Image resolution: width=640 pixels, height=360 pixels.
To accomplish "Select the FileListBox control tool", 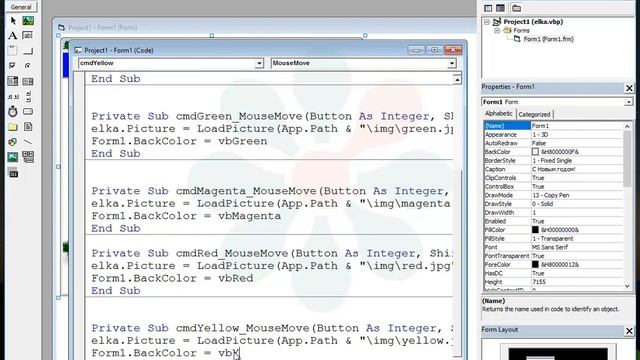I will 28,127.
